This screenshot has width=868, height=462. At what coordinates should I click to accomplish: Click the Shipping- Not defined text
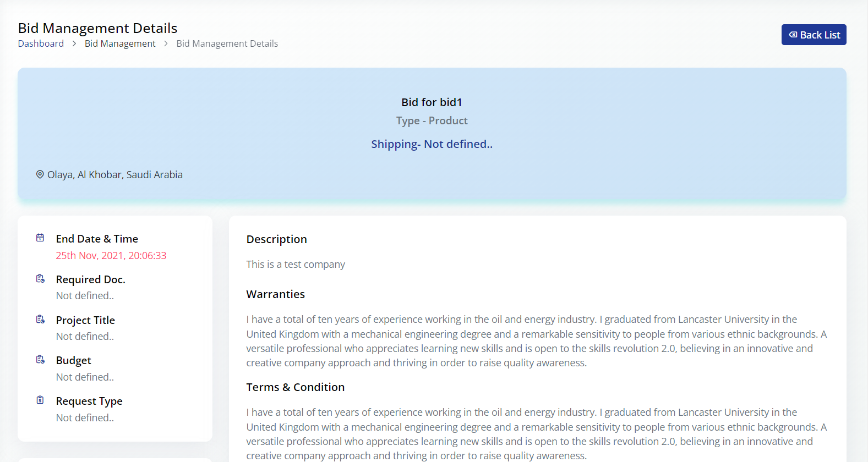click(432, 144)
